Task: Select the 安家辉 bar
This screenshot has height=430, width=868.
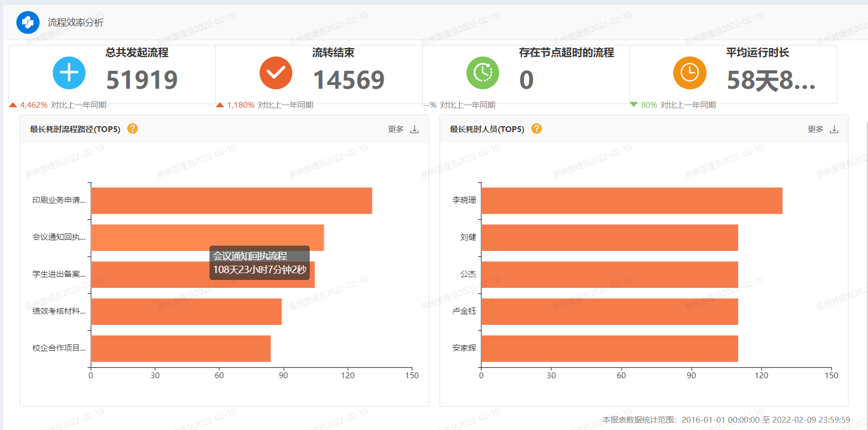Action: (609, 349)
